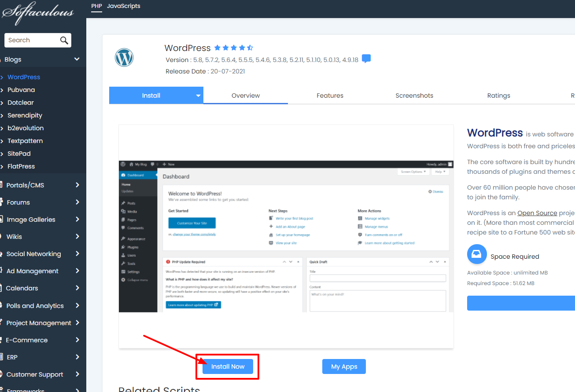Select Dotclear in the Blogs list
The width and height of the screenshot is (575, 392).
[21, 103]
